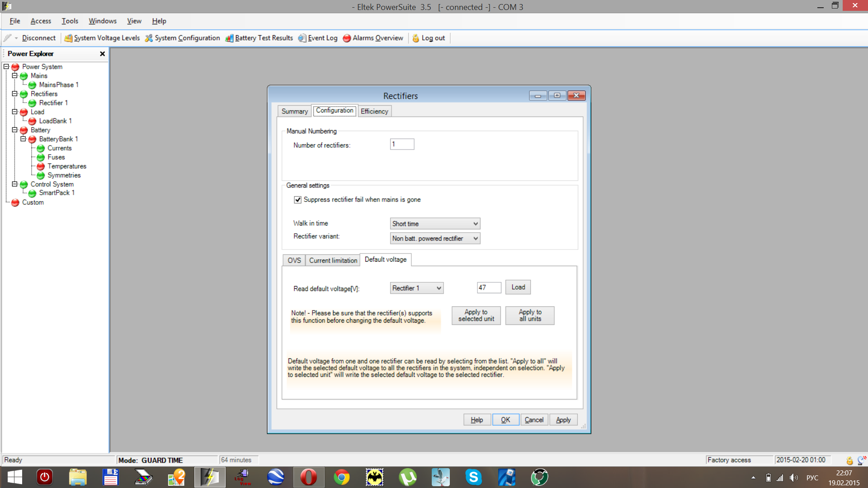The width and height of the screenshot is (868, 488).
Task: Switch to the Efficiency tab
Action: [x=374, y=111]
